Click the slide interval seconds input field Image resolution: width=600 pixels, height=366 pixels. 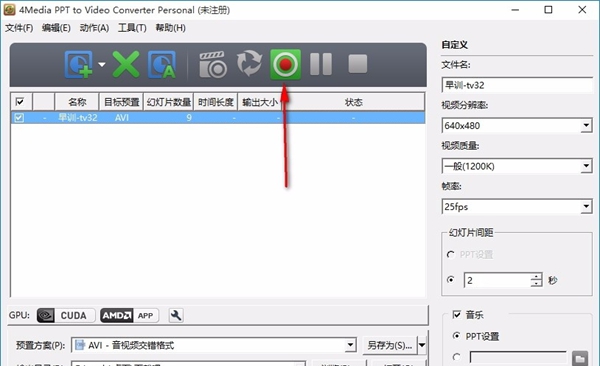497,280
